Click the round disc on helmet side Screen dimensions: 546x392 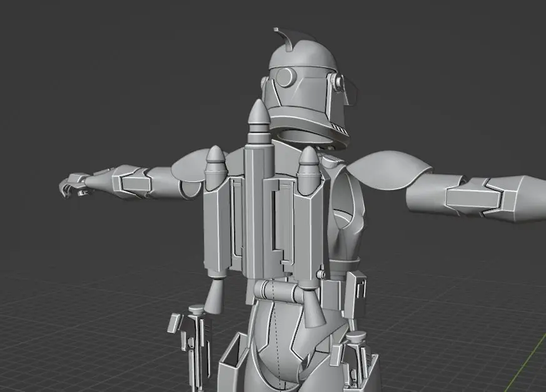(286, 77)
